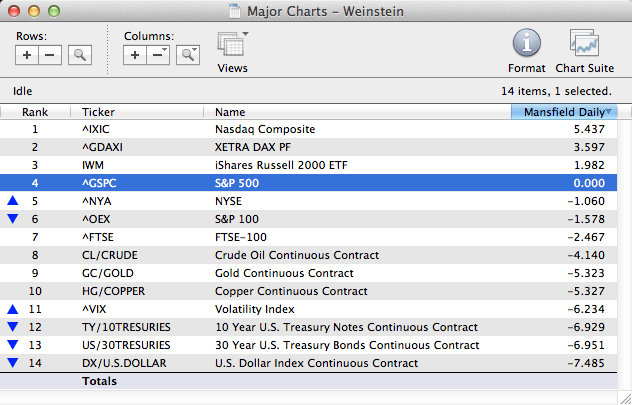Viewport: 632px width, 405px height.
Task: Click the Rows search magnifier icon
Action: tap(80, 54)
